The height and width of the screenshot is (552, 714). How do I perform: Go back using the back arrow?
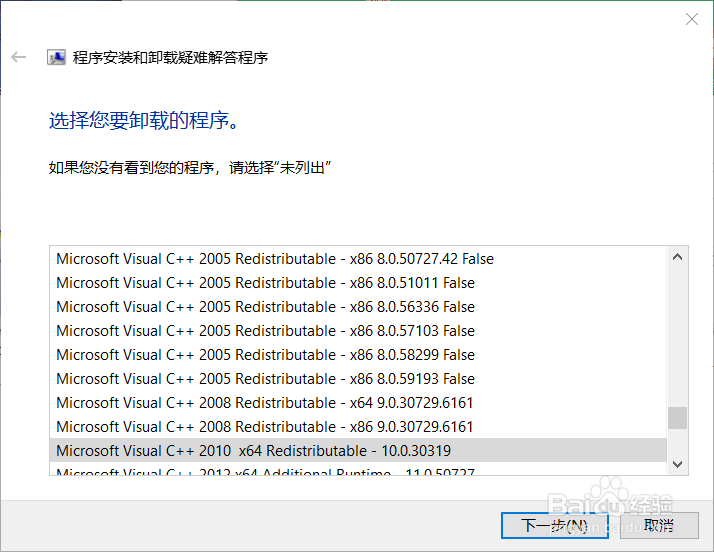coord(19,57)
